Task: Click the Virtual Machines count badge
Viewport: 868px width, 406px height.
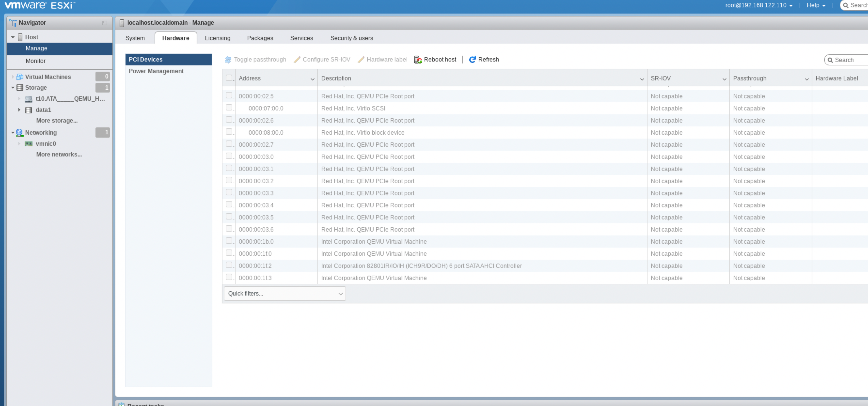Action: (103, 77)
